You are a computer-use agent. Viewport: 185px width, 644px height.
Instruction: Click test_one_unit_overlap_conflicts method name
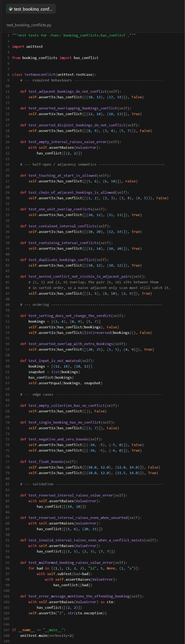(61, 209)
